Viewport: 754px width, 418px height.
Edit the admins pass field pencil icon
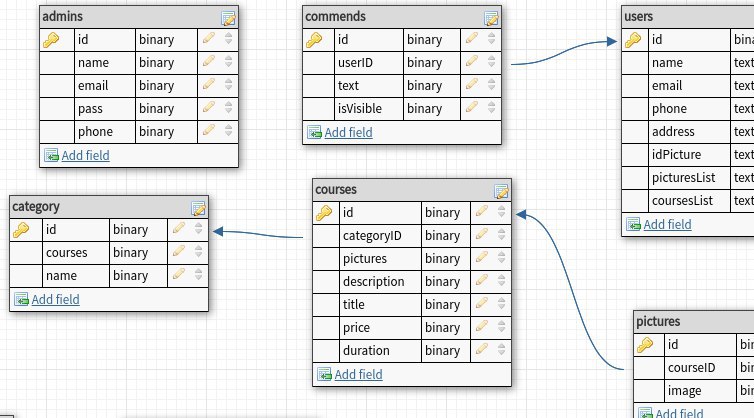(209, 107)
